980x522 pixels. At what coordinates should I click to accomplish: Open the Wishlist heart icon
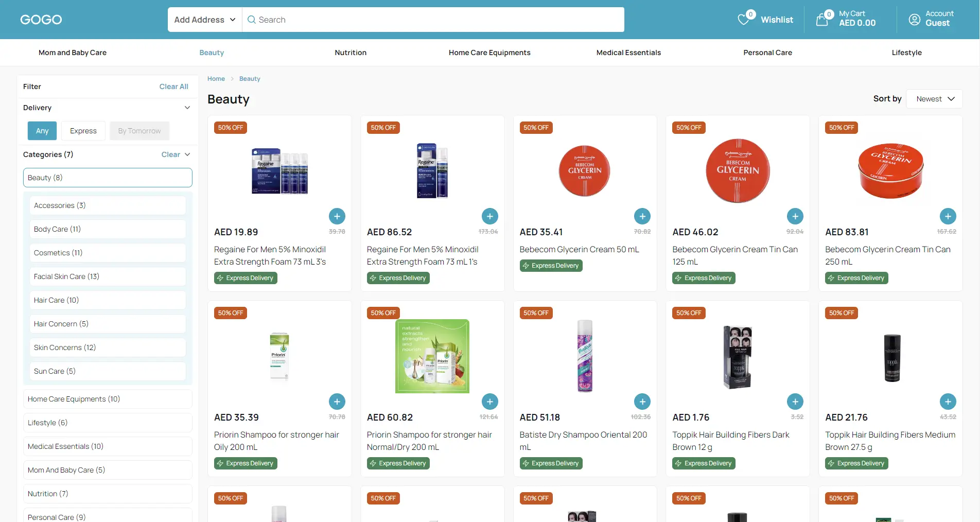pos(744,20)
